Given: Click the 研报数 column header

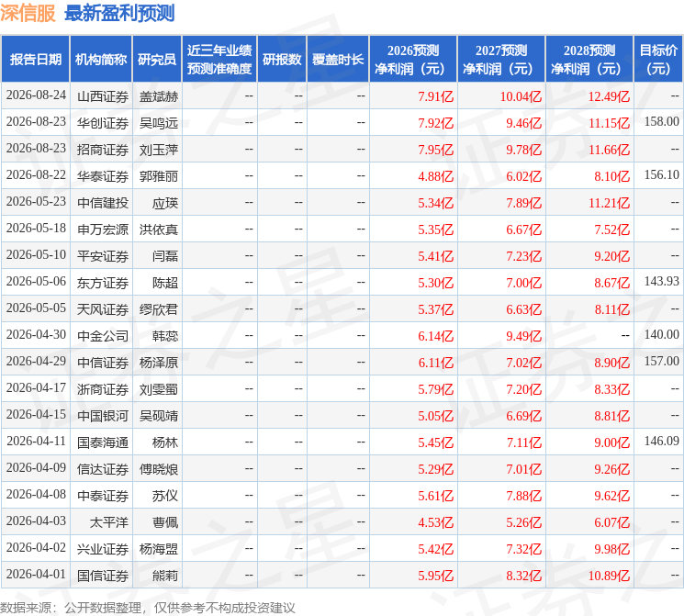Looking at the screenshot, I should click(282, 60).
